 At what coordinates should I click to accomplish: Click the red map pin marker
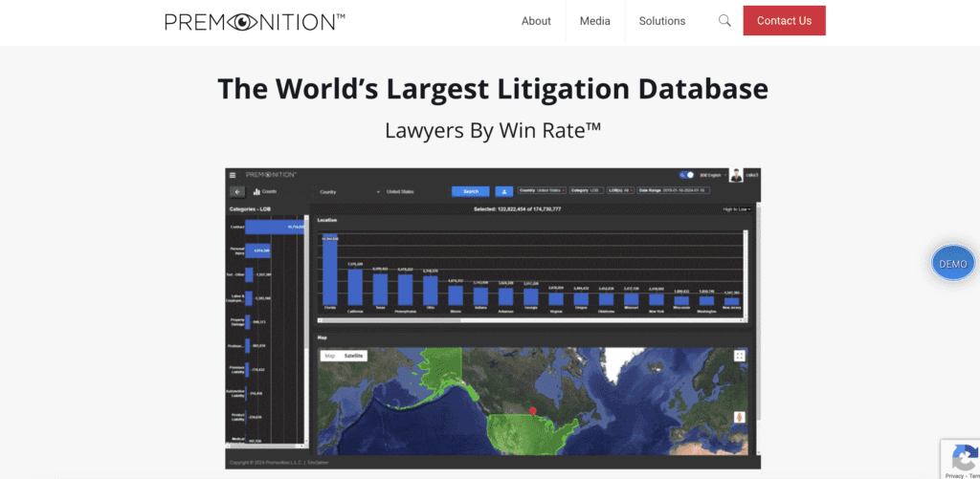point(532,411)
